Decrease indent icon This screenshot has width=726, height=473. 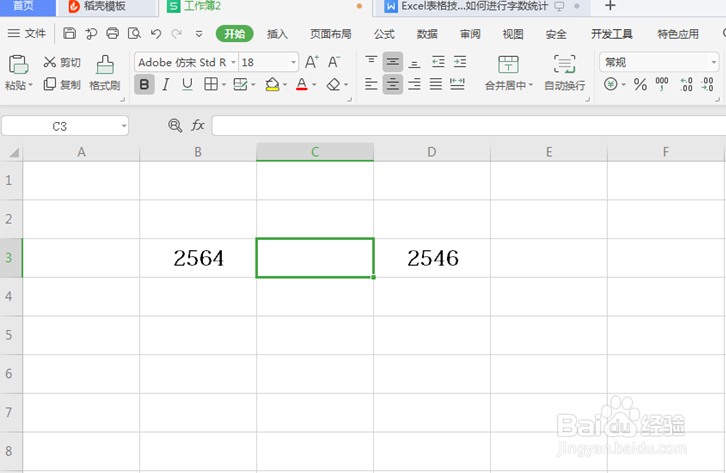pyautogui.click(x=438, y=62)
